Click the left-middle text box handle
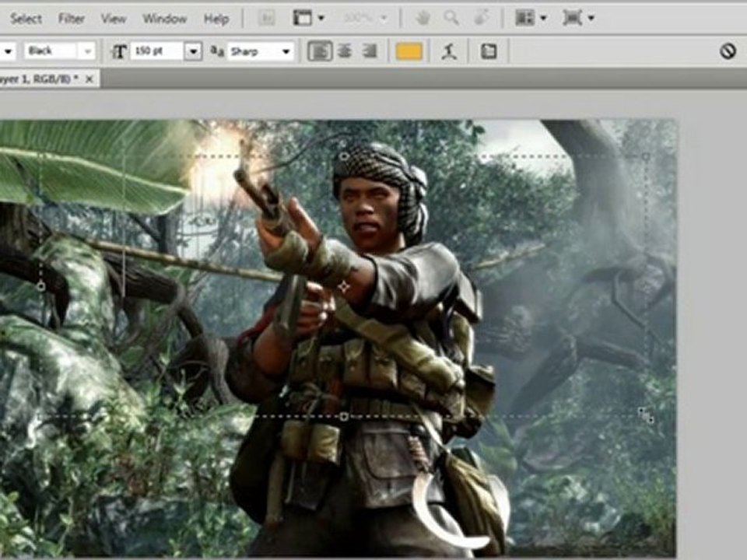This screenshot has height=560, width=747. point(41,287)
